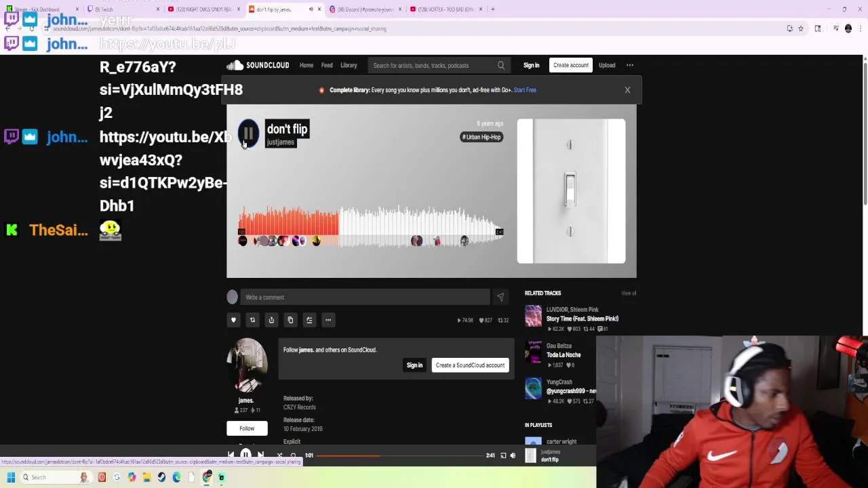Viewport: 868px width, 488px height.
Task: Open the track's more actions menu
Action: pyautogui.click(x=328, y=320)
